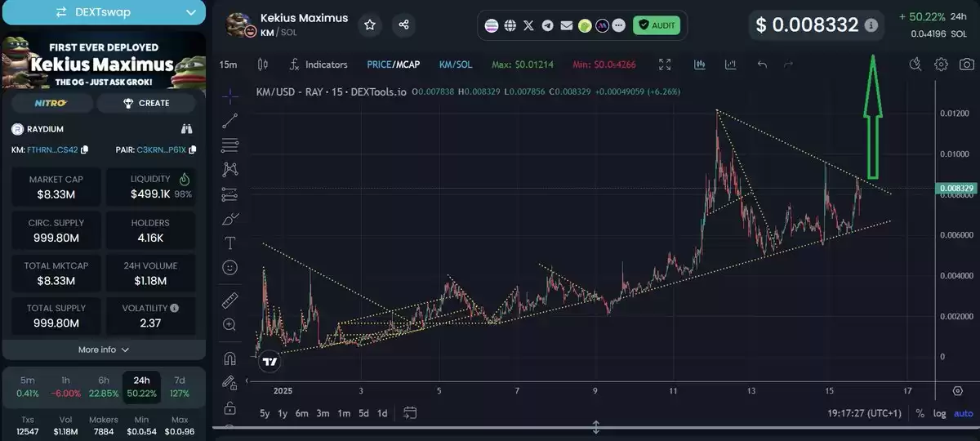Toggle stay in drawing mode

point(230,382)
